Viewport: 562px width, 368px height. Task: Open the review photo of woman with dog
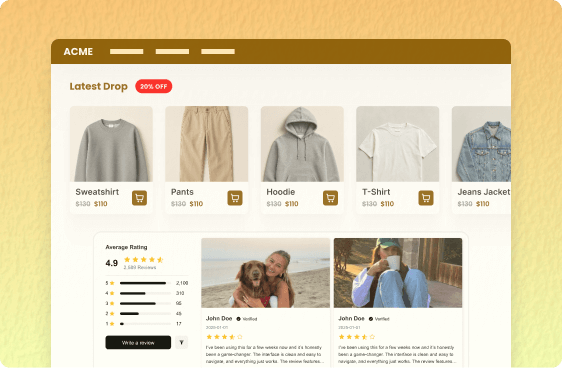tap(266, 273)
